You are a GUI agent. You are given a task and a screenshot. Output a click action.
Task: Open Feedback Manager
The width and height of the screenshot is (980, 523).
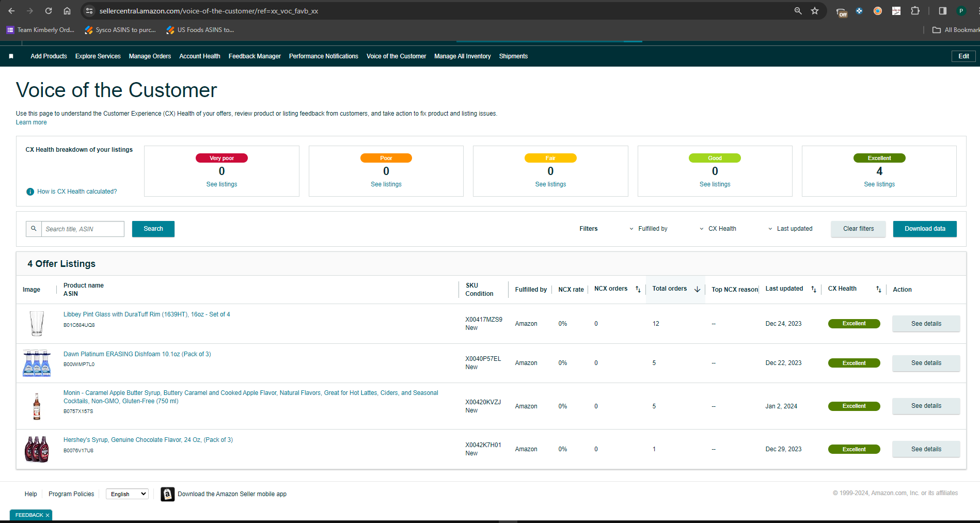pyautogui.click(x=255, y=56)
